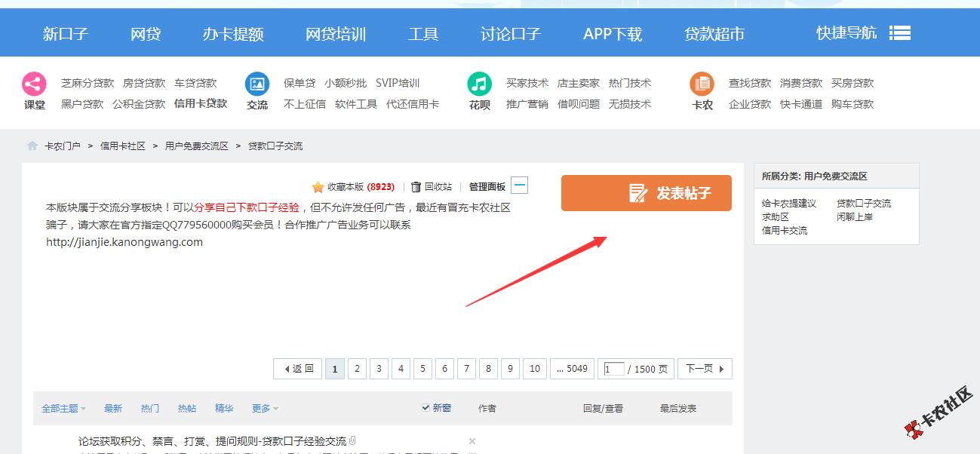Open the 回收站 trash bin icon
980x454 pixels.
tap(416, 187)
